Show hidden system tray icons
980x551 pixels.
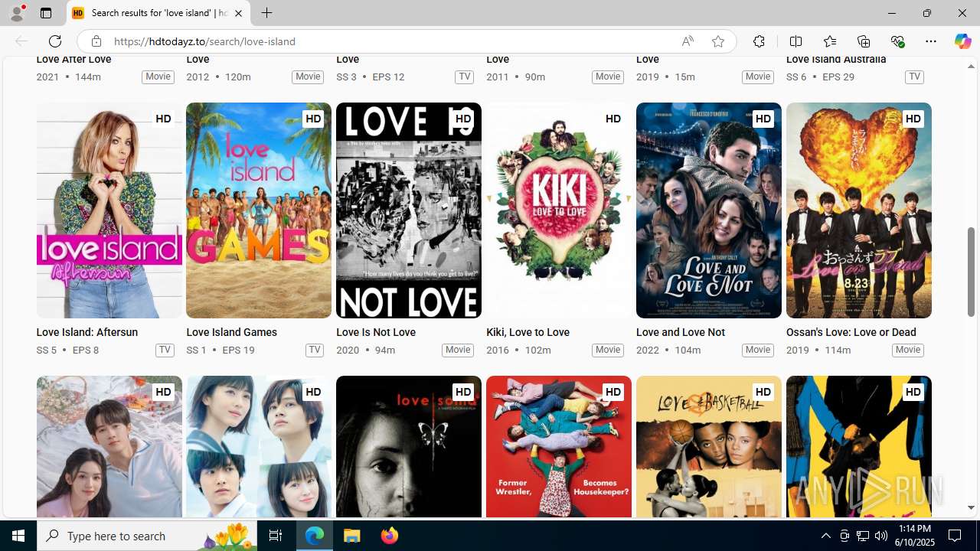pyautogui.click(x=825, y=536)
